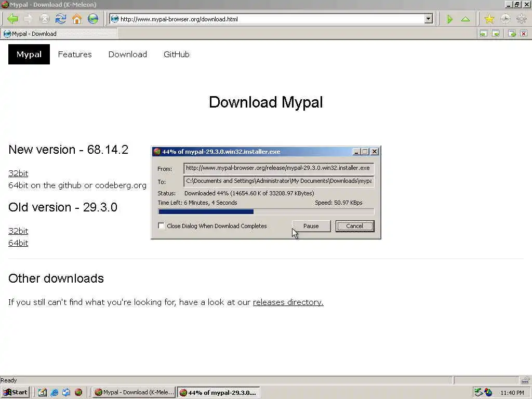Close current tab with red X
This screenshot has height=399, width=532.
(524, 33)
